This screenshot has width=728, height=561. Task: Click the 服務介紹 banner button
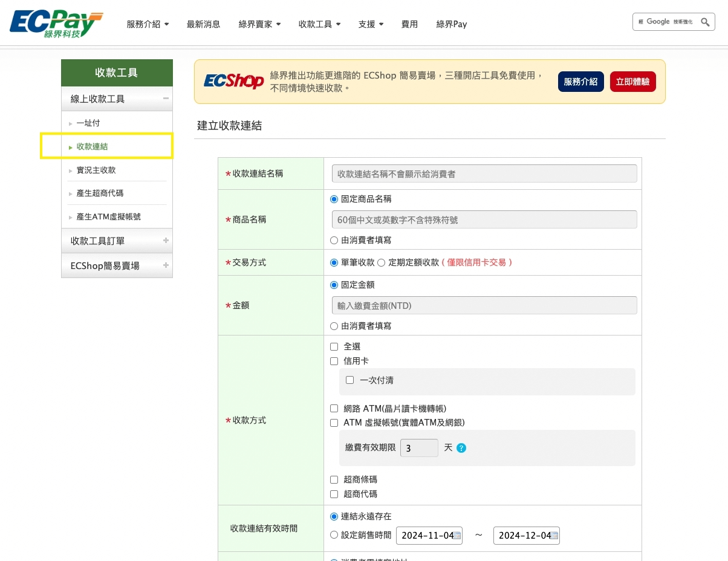(580, 82)
